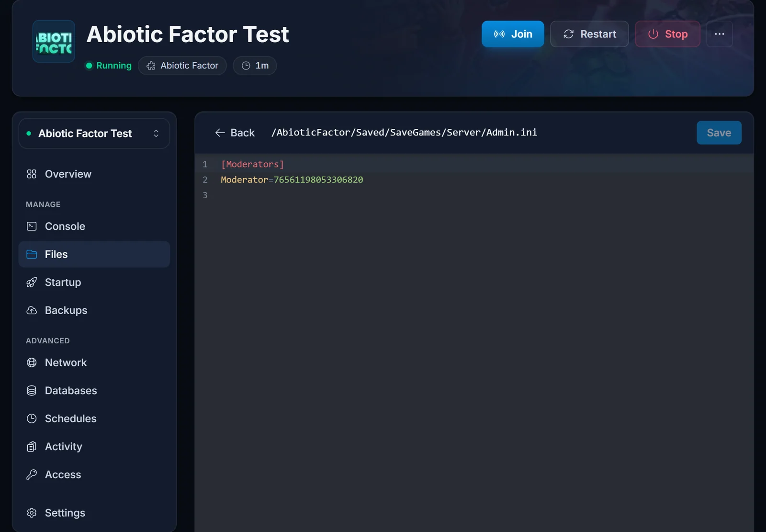Click the Join button
Viewport: 766px width, 532px height.
coord(513,34)
